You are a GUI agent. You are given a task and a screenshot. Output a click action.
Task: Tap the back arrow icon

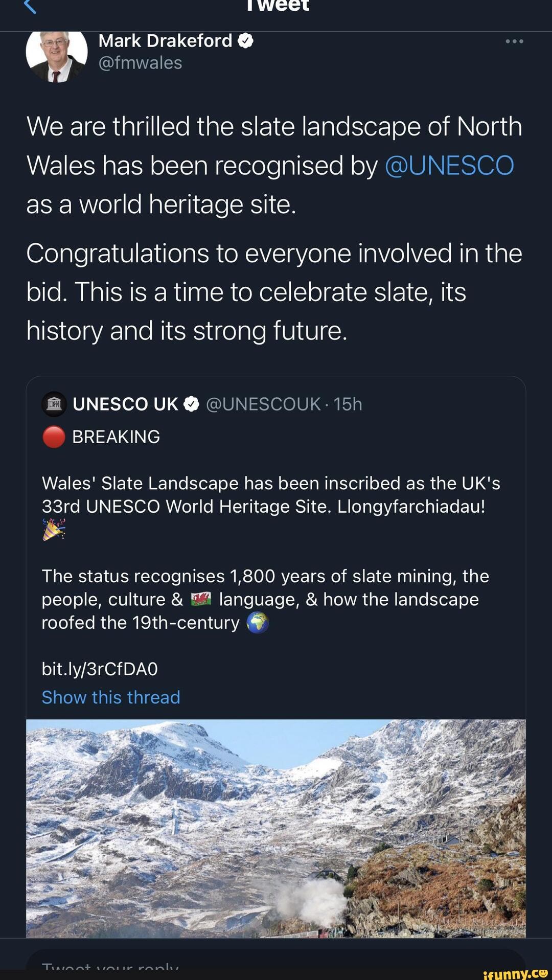click(x=31, y=6)
